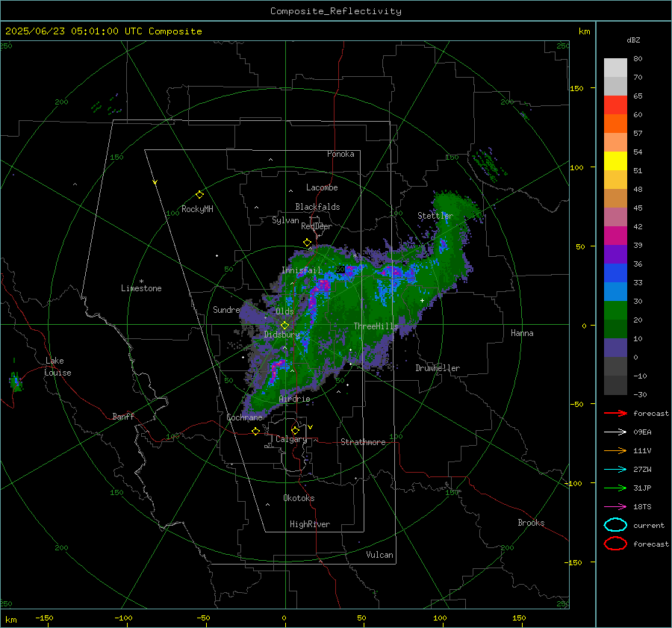
Task: Click the Lake Louise label
Action: (57, 367)
